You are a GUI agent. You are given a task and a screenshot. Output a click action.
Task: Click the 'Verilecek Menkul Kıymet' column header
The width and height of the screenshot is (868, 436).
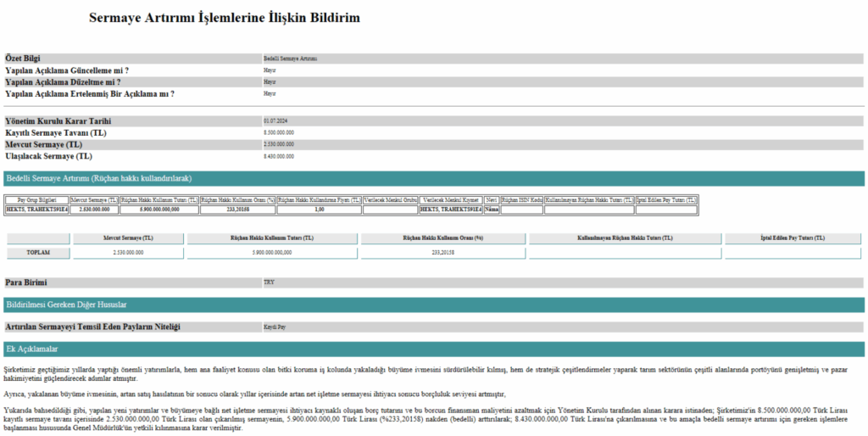pyautogui.click(x=451, y=200)
